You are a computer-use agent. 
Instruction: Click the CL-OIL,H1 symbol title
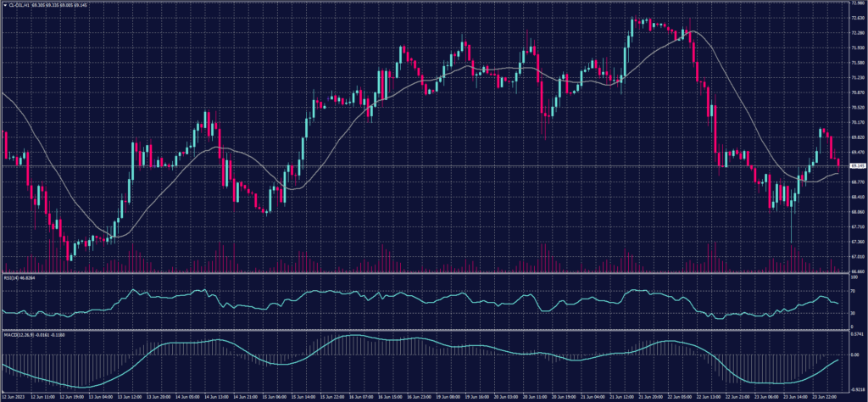click(21, 5)
